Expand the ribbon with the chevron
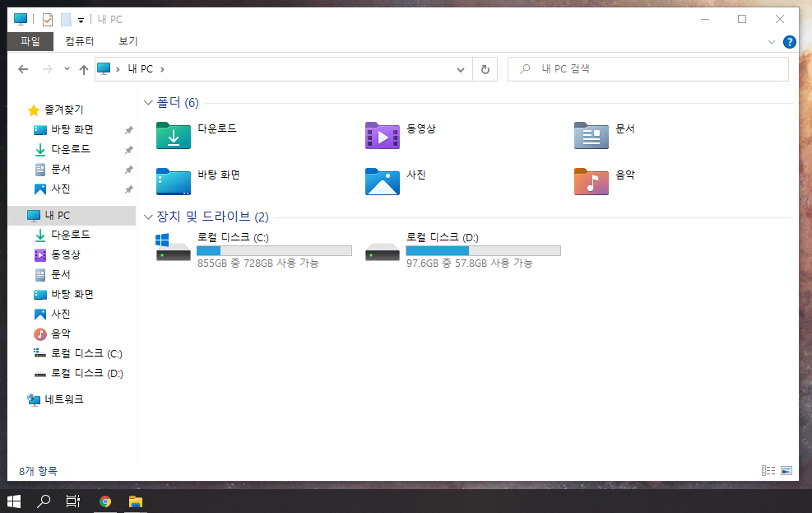Screen dimensions: 812x513 772,42
